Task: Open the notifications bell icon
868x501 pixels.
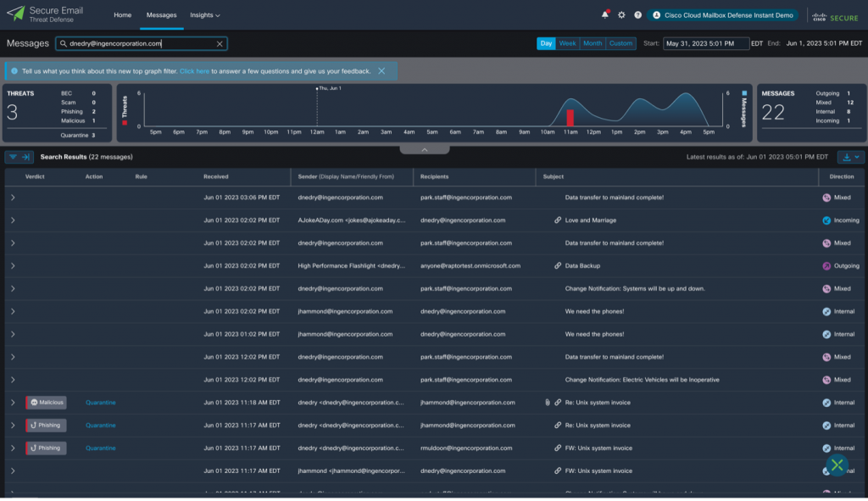Action: pos(605,15)
